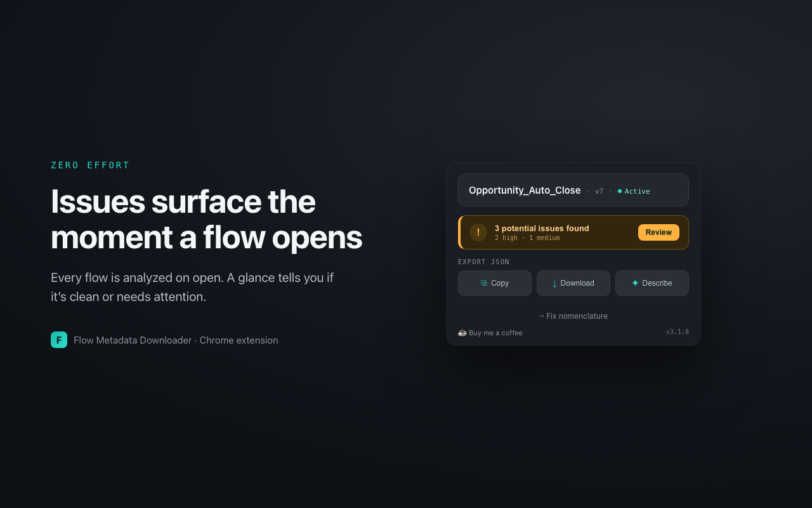Click the '2 high · 1 medium' summary
The image size is (812, 508).
coord(527,238)
